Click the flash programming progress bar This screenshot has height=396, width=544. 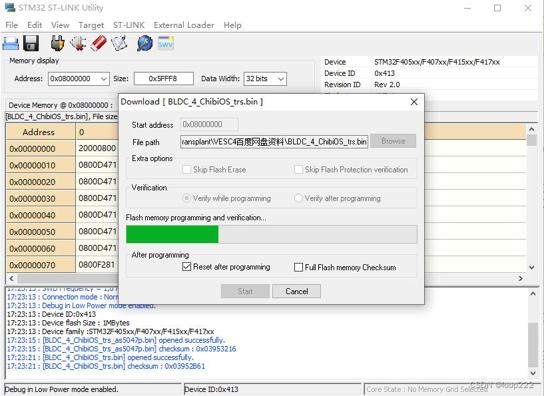271,234
